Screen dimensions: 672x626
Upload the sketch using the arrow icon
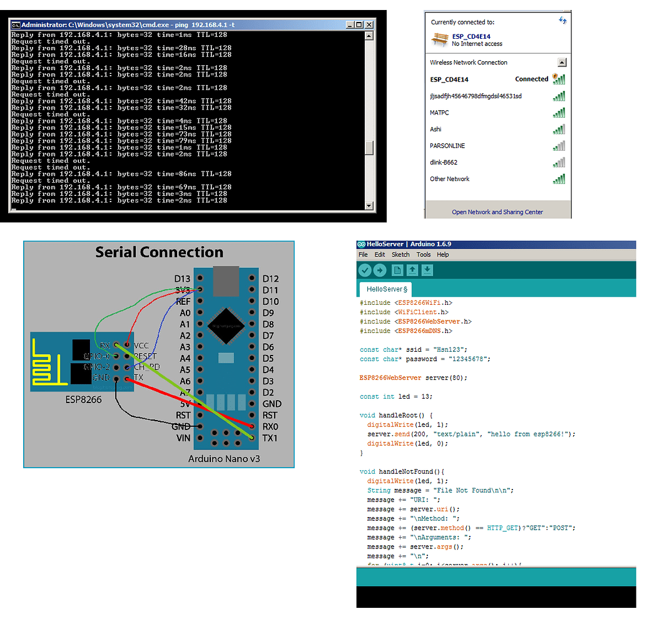[380, 270]
